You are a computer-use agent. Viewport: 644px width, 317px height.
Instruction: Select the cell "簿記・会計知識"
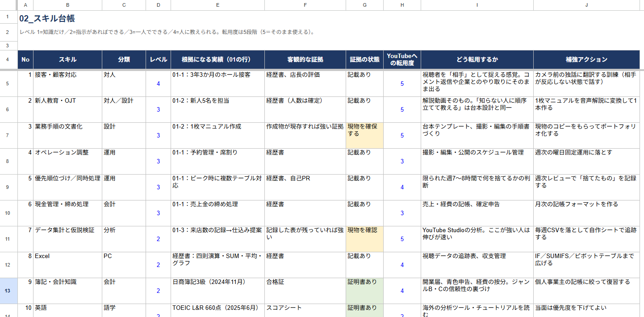tap(67, 291)
